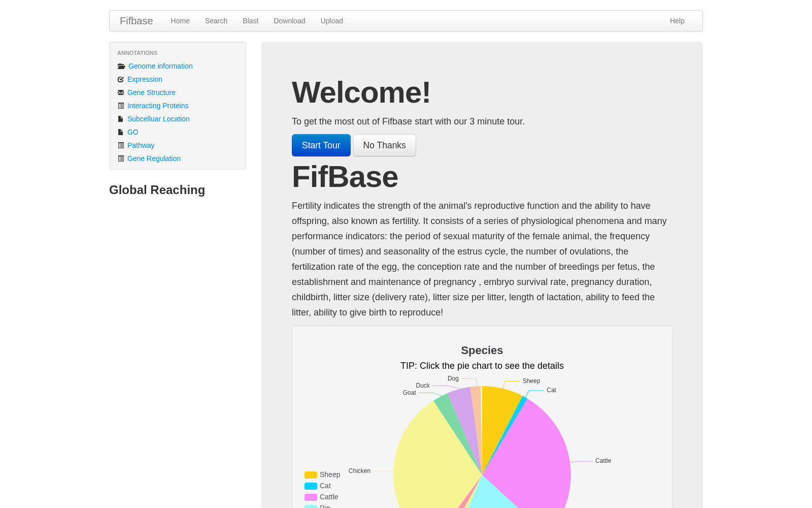812x508 pixels.
Task: Click the 'Duck' pie chart label
Action: 423,386
